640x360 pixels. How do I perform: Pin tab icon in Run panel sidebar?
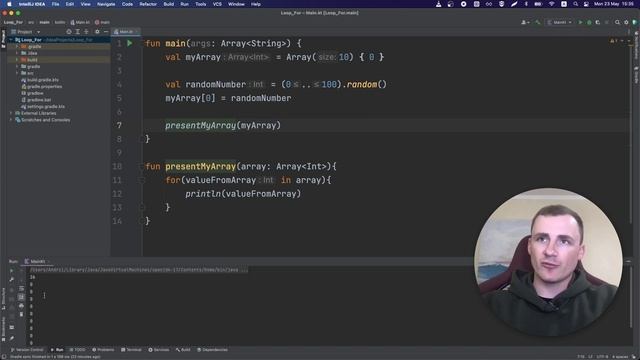pos(11,338)
